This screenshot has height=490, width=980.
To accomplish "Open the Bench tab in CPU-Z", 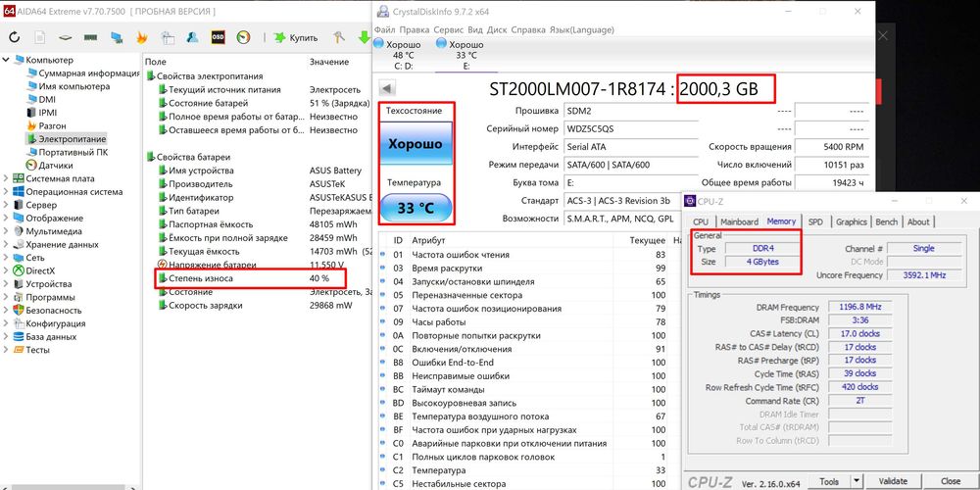I will (886, 221).
